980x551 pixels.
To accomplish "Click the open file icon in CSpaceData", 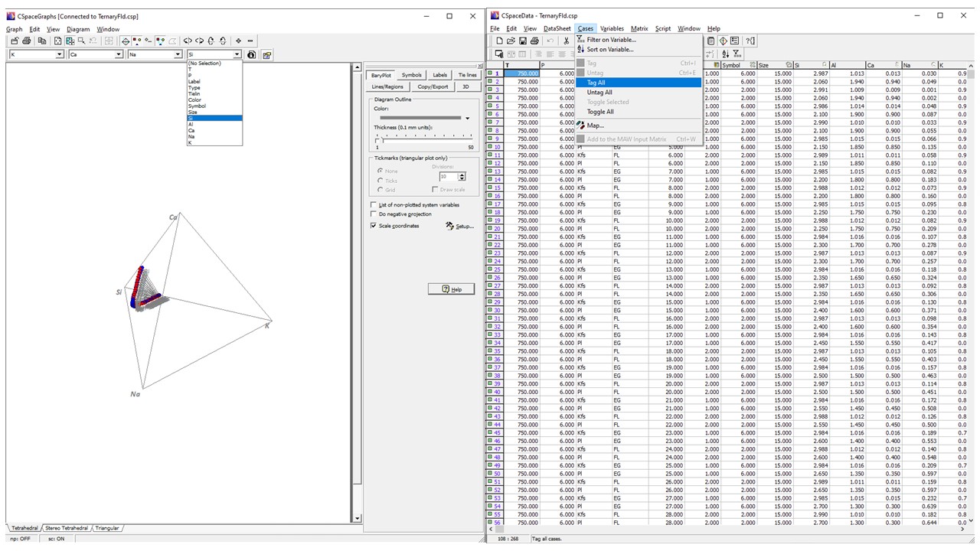I will (511, 41).
